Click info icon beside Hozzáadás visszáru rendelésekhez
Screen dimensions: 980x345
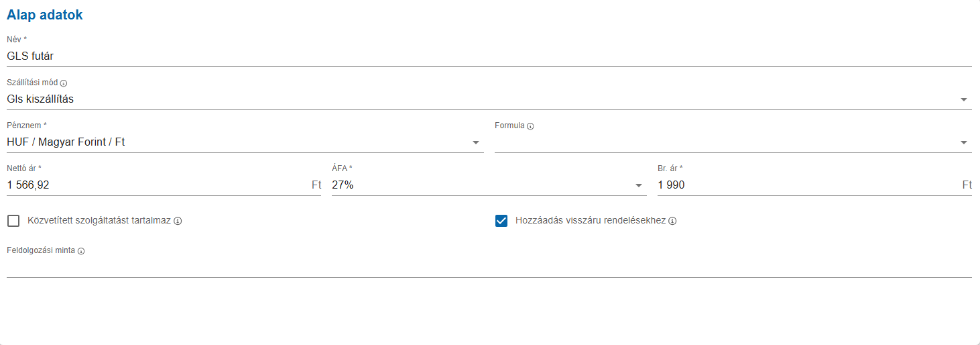[672, 221]
